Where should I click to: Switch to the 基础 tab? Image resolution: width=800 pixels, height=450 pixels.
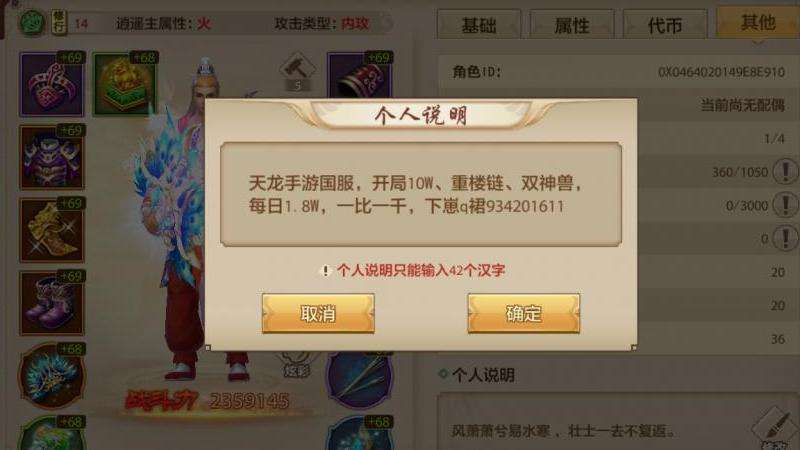pos(479,24)
